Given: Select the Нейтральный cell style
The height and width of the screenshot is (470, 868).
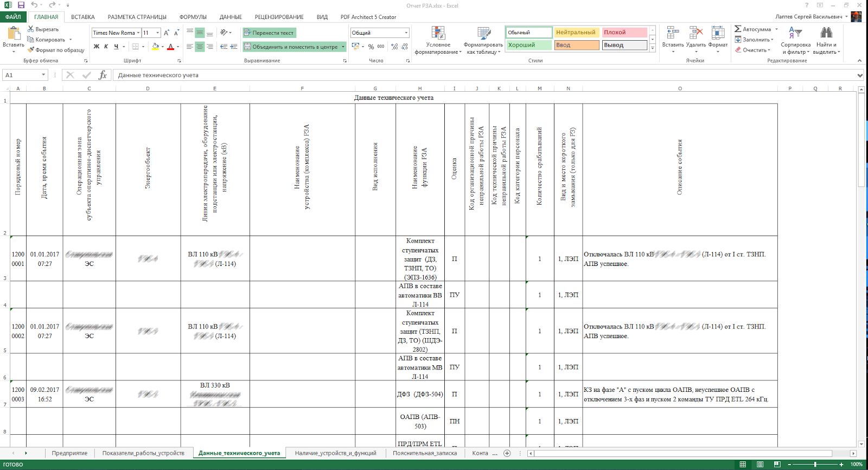Looking at the screenshot, I should (x=576, y=33).
